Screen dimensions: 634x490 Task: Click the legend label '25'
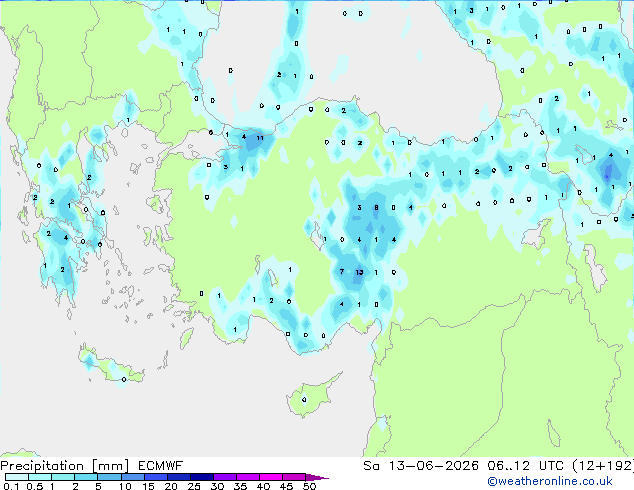tap(194, 486)
